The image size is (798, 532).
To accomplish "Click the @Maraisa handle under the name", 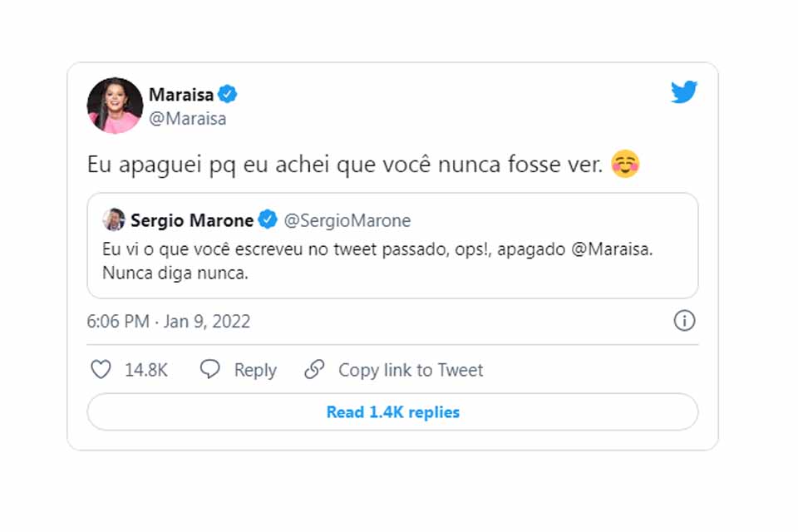I will pyautogui.click(x=188, y=119).
